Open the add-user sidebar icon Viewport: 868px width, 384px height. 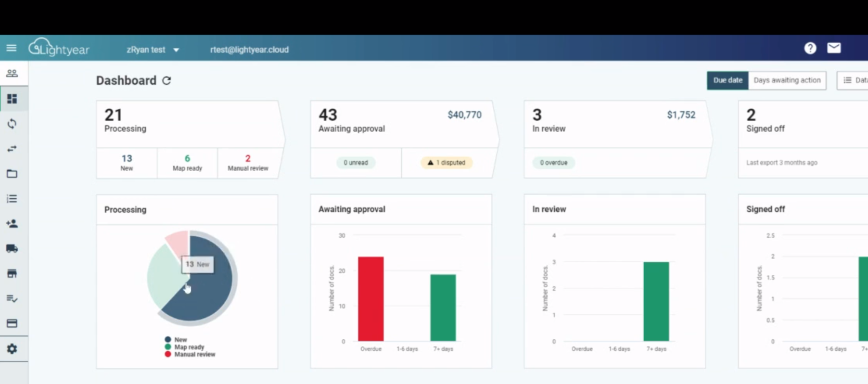click(12, 224)
